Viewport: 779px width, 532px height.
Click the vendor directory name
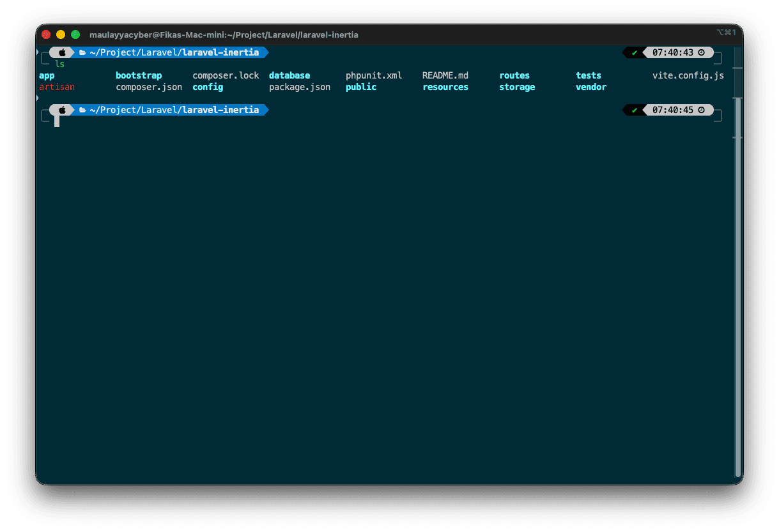590,87
